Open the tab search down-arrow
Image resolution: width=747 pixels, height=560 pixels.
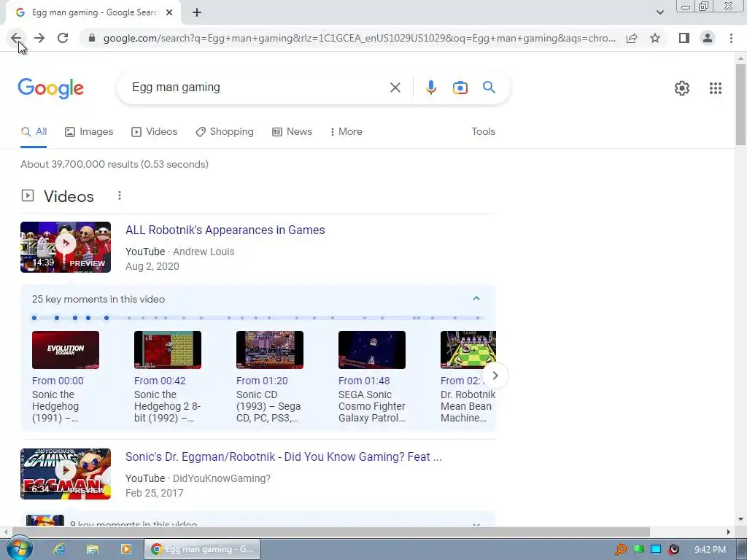pos(659,12)
